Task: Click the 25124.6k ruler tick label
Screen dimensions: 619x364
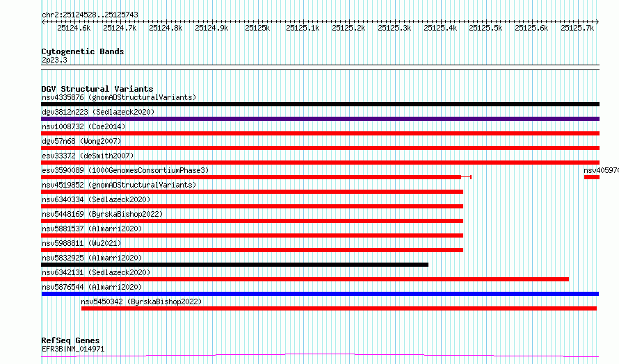Action: pos(74,28)
